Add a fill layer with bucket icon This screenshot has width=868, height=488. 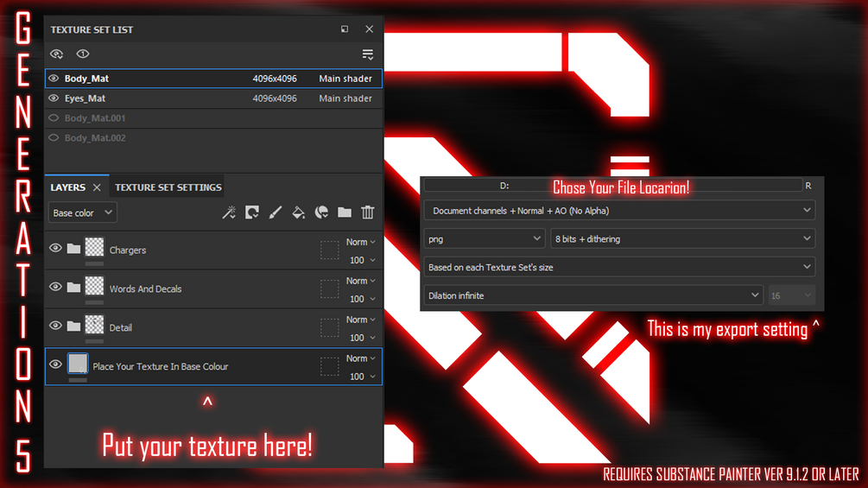298,212
